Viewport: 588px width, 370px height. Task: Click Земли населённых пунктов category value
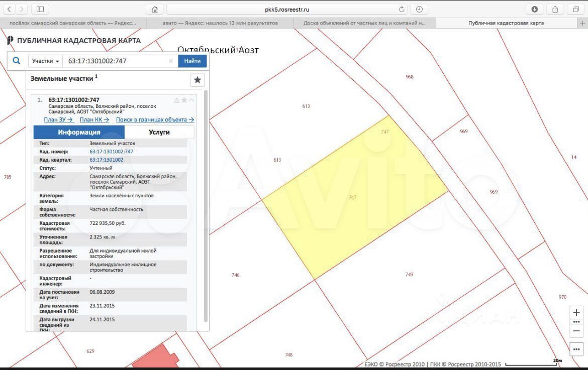[x=122, y=196]
